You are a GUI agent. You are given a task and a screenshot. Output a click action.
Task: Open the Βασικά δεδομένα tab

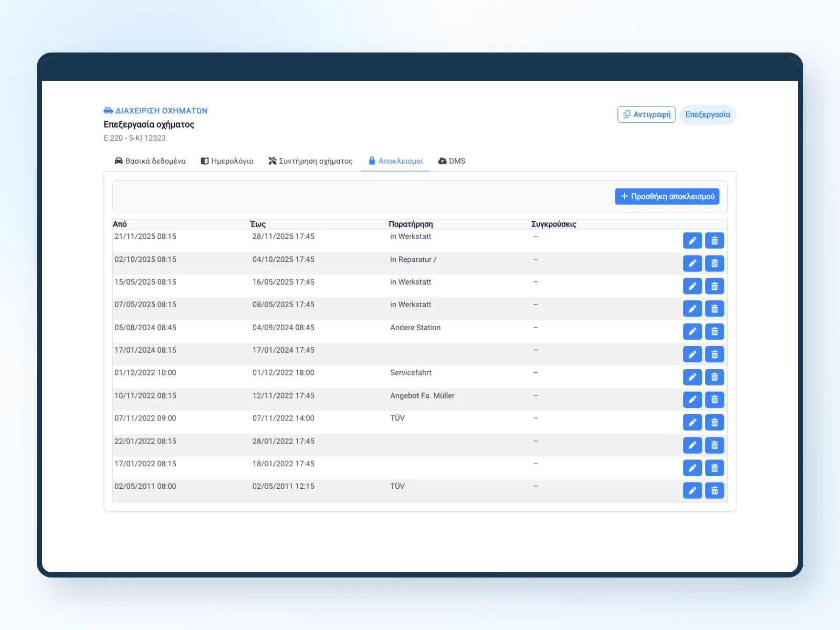coord(150,161)
